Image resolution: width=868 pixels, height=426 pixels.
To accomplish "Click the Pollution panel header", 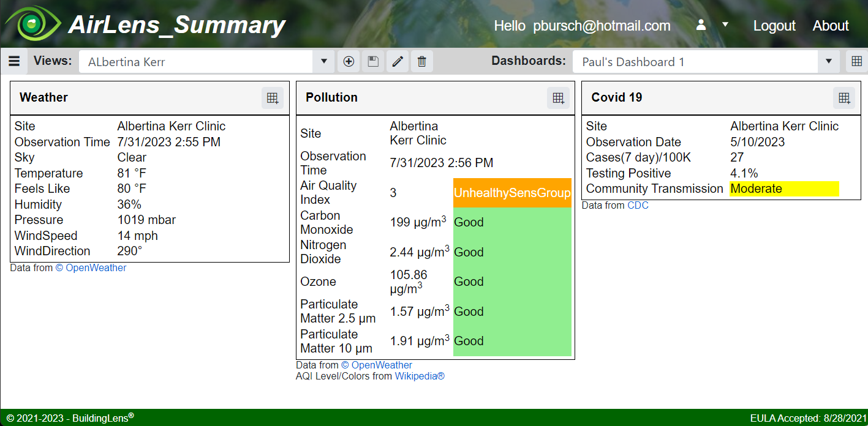I will pos(436,98).
